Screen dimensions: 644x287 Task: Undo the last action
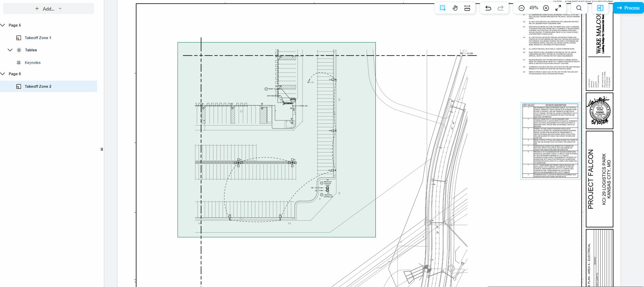(488, 8)
